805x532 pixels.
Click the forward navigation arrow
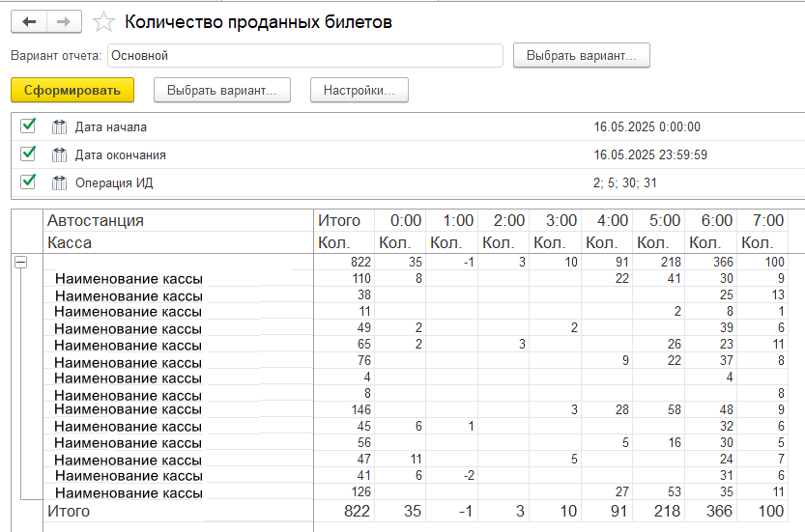coord(64,22)
